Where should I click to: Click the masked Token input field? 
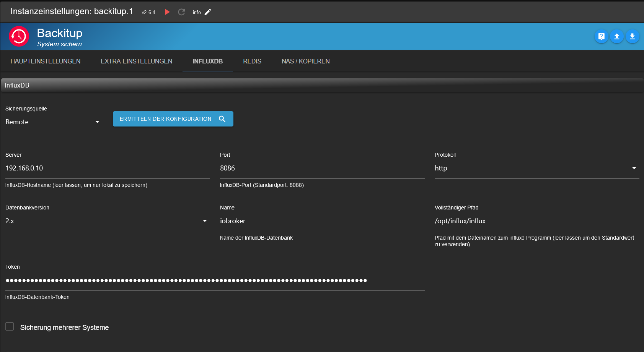(215, 281)
